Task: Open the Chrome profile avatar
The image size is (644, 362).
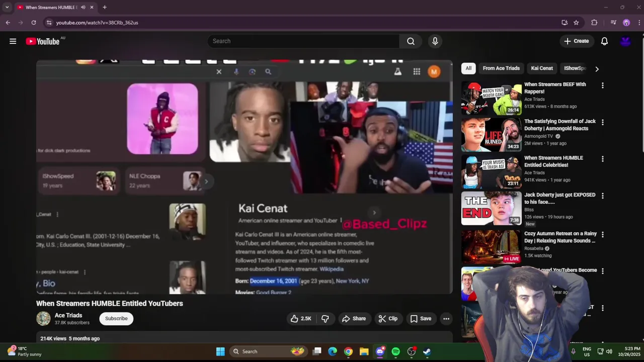Action: 626,23
